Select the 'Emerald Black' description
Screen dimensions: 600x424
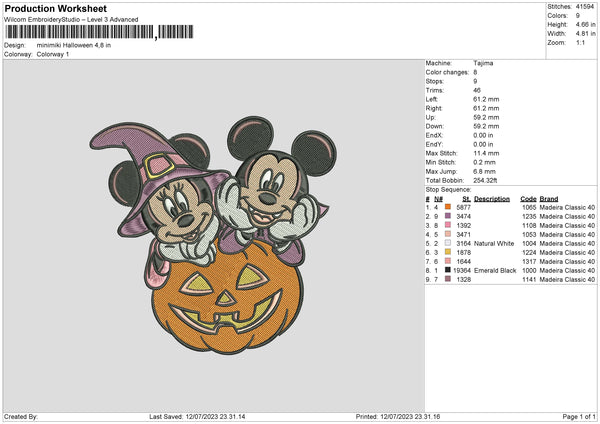[495, 271]
